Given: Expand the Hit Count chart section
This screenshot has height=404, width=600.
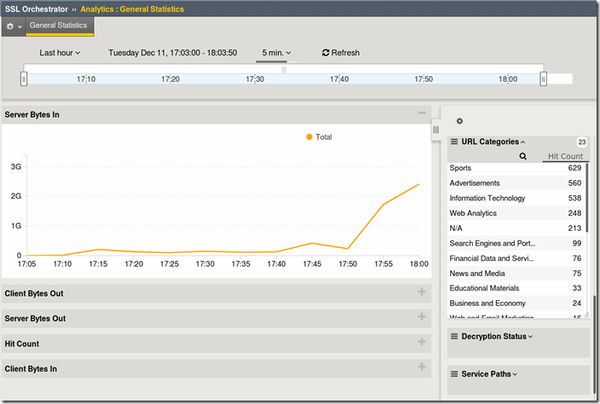Looking at the screenshot, I should pyautogui.click(x=422, y=343).
